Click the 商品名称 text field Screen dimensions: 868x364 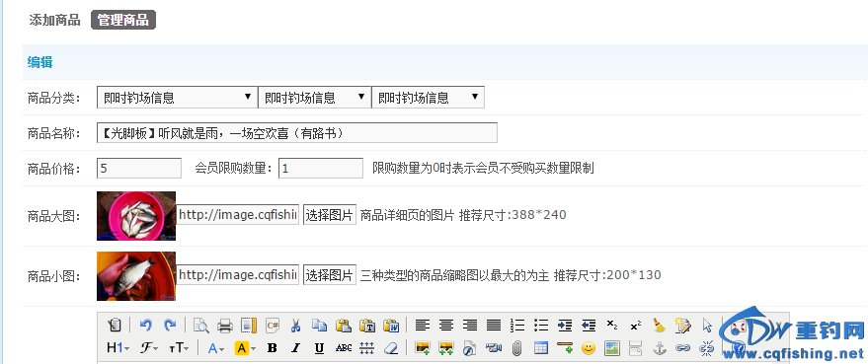coord(296,133)
